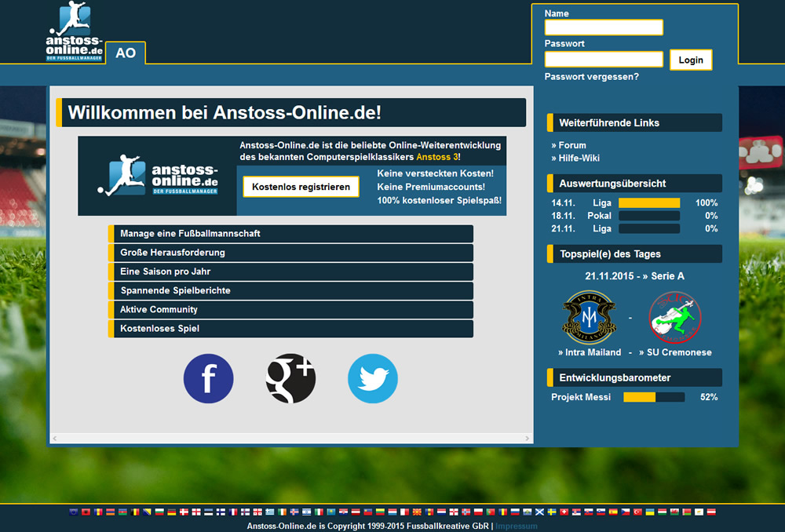Select the Scotland flag

[x=540, y=512]
